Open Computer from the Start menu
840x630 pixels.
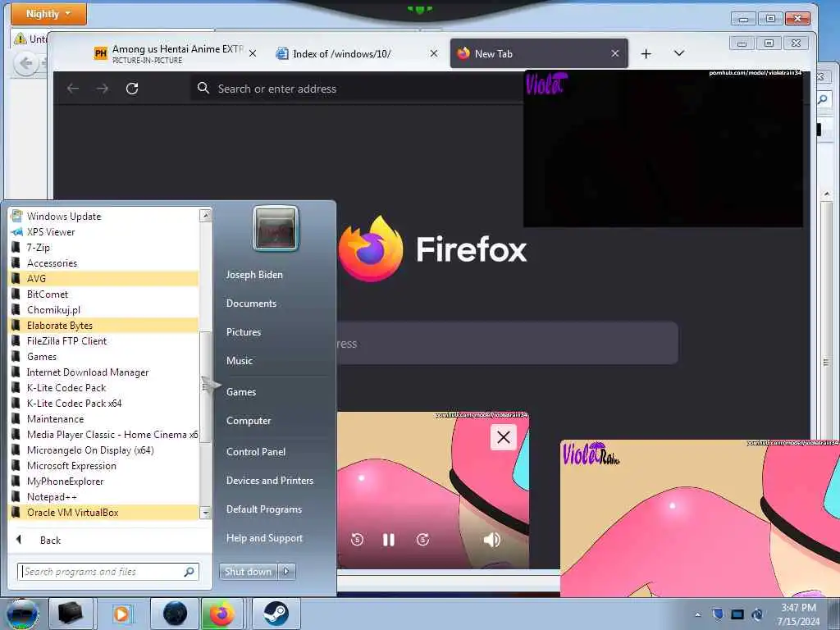(x=249, y=421)
